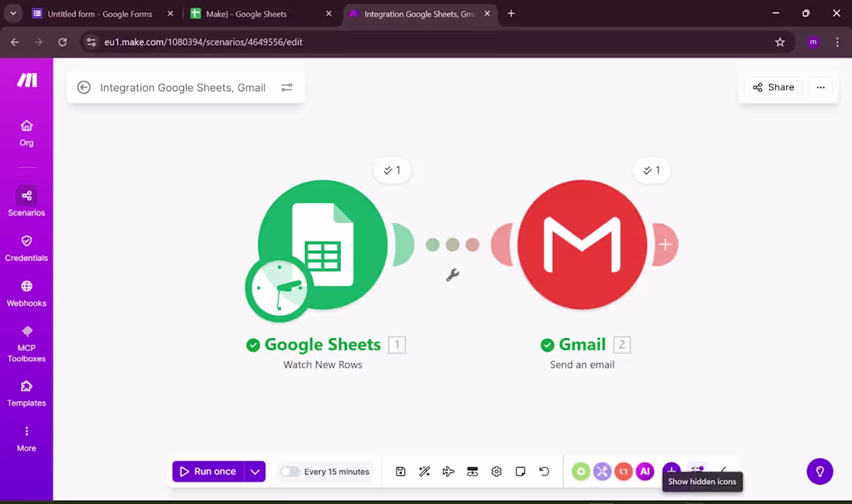Open the green Flow control tool
The height and width of the screenshot is (504, 852).
(x=581, y=471)
